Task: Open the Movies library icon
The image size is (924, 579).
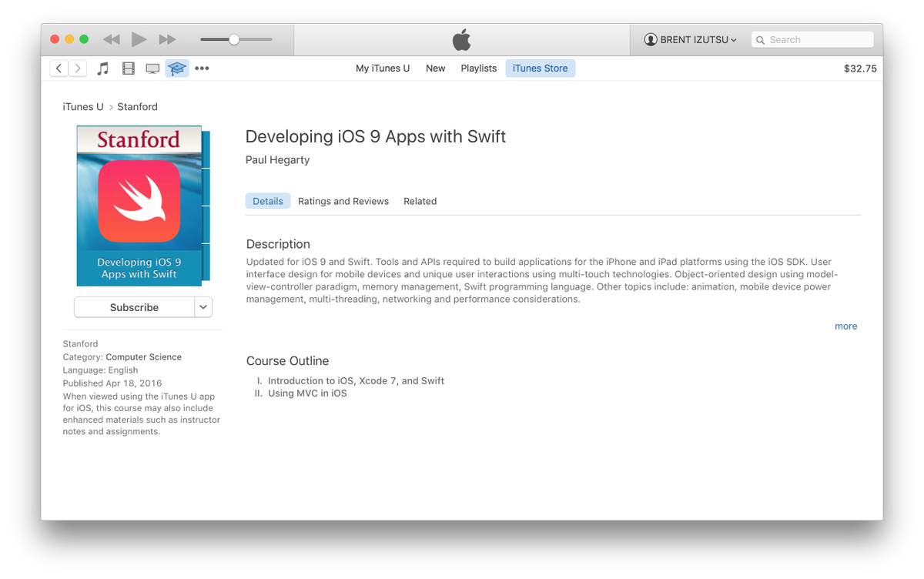Action: pyautogui.click(x=129, y=69)
